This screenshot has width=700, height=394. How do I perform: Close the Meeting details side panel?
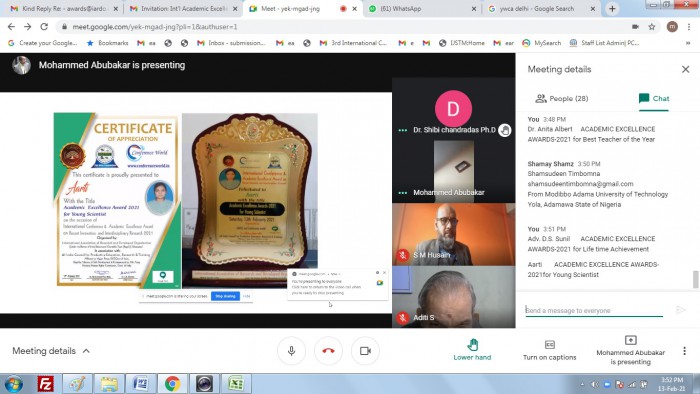point(685,69)
